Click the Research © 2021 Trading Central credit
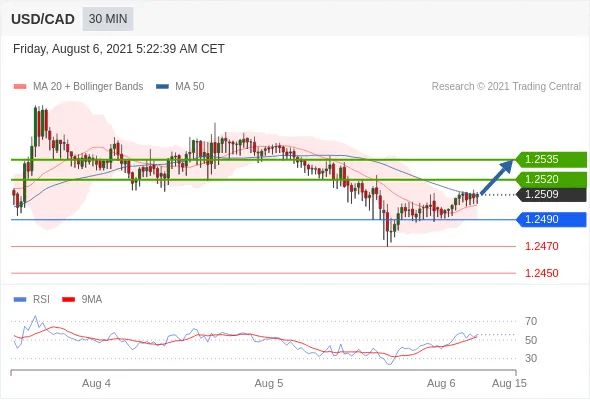This screenshot has width=590, height=400. click(506, 87)
